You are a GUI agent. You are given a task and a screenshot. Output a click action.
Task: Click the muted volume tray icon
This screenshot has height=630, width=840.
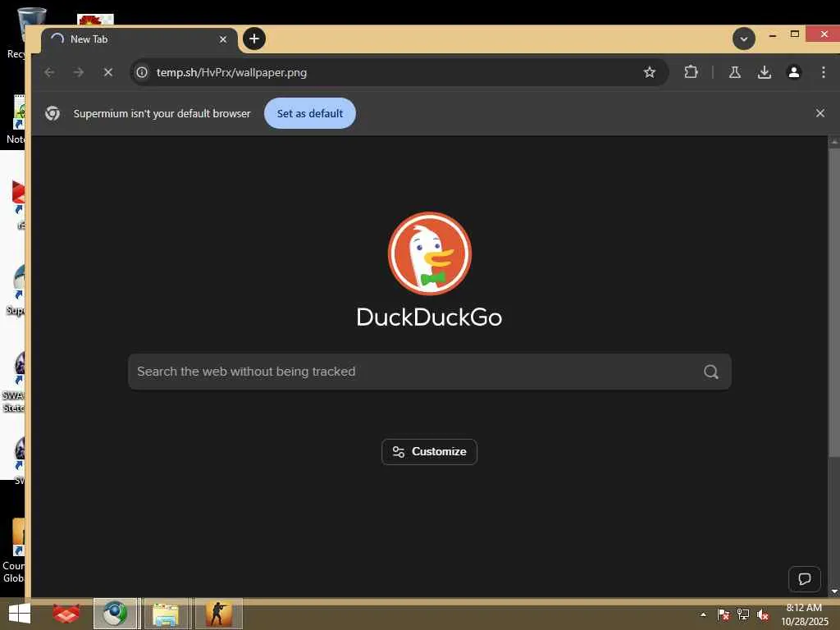[x=763, y=614]
